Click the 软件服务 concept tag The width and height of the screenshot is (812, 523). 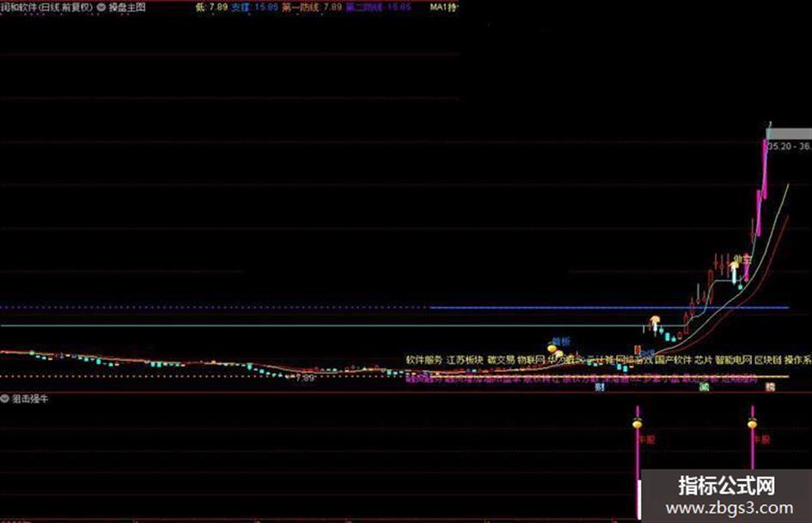[x=424, y=359]
